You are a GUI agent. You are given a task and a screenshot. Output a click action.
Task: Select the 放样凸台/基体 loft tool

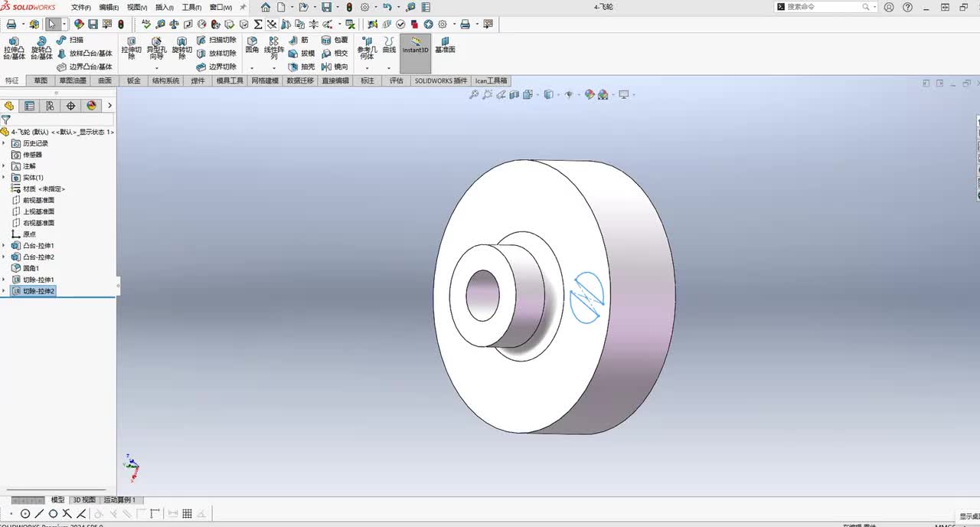[85, 54]
